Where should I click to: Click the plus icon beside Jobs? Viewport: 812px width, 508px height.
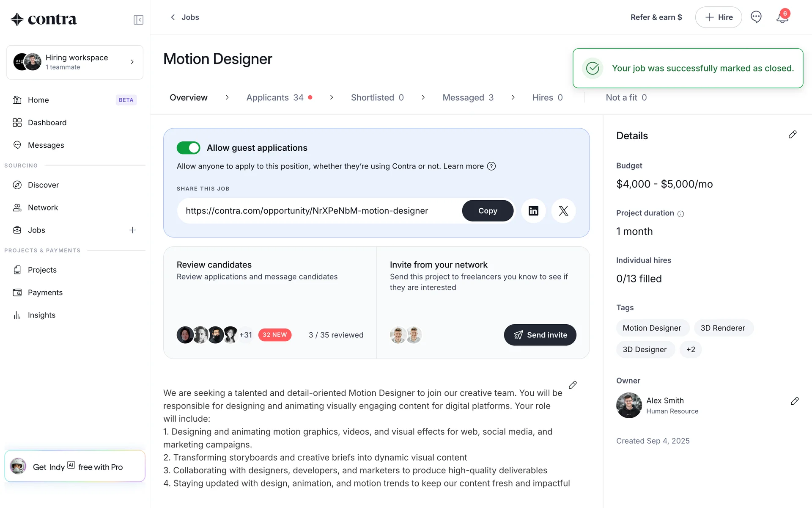(x=132, y=230)
